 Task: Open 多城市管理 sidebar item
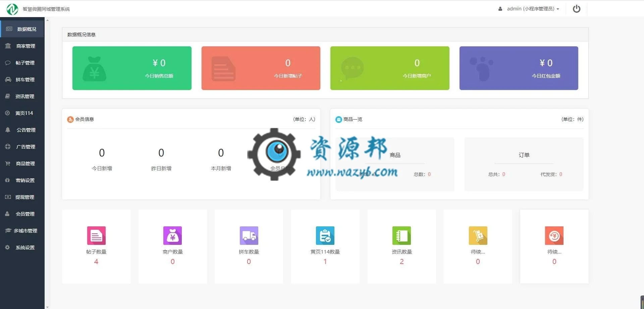(x=22, y=231)
